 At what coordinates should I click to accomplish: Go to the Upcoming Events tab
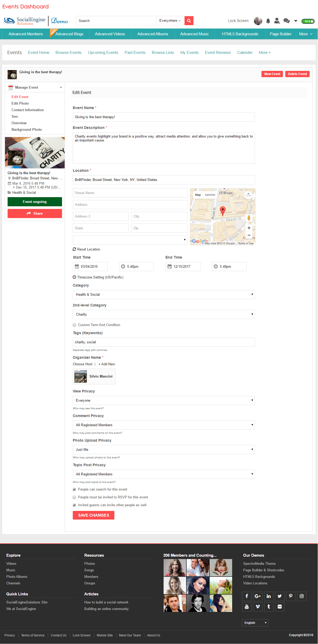tap(103, 53)
